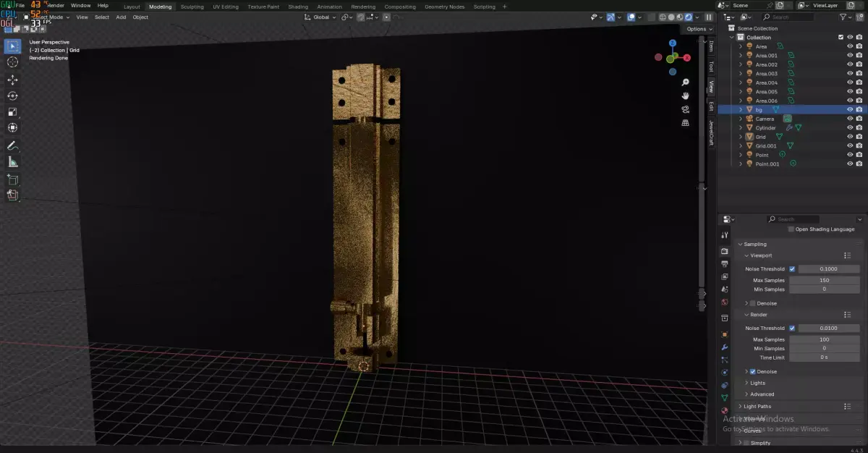Open the Modifiers wrench tab icon

(725, 347)
